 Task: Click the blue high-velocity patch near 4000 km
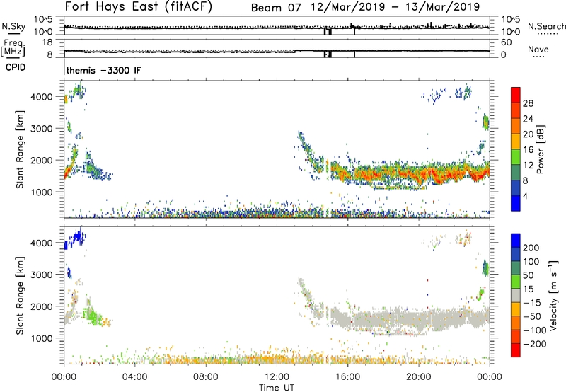75,239
